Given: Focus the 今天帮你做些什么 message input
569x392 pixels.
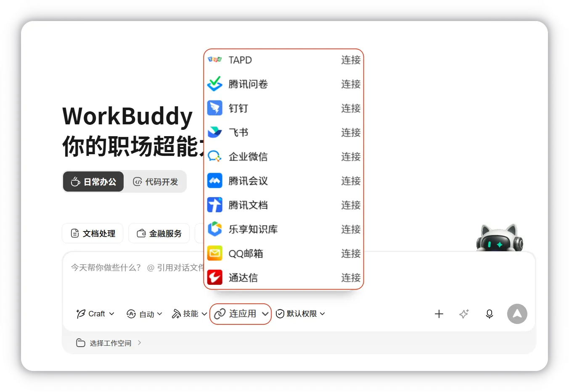Looking at the screenshot, I should coord(299,277).
